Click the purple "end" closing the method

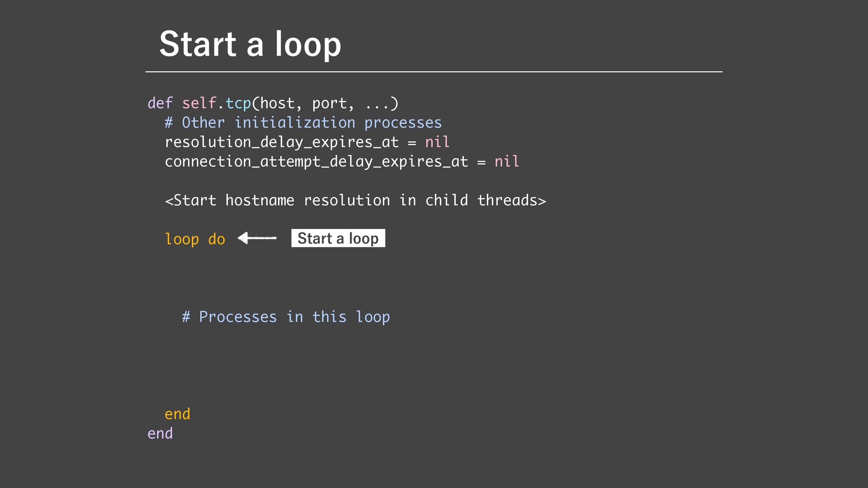(160, 433)
